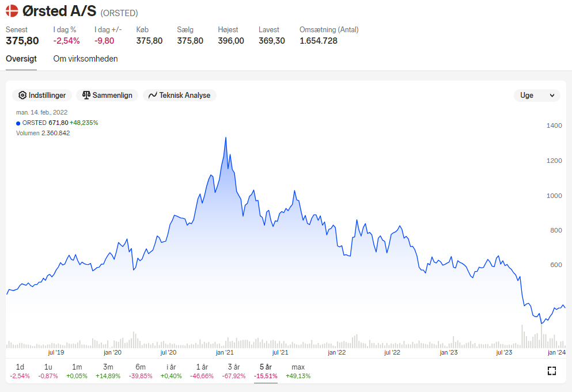Select the 1d time range
The width and height of the screenshot is (572, 392).
20,371
